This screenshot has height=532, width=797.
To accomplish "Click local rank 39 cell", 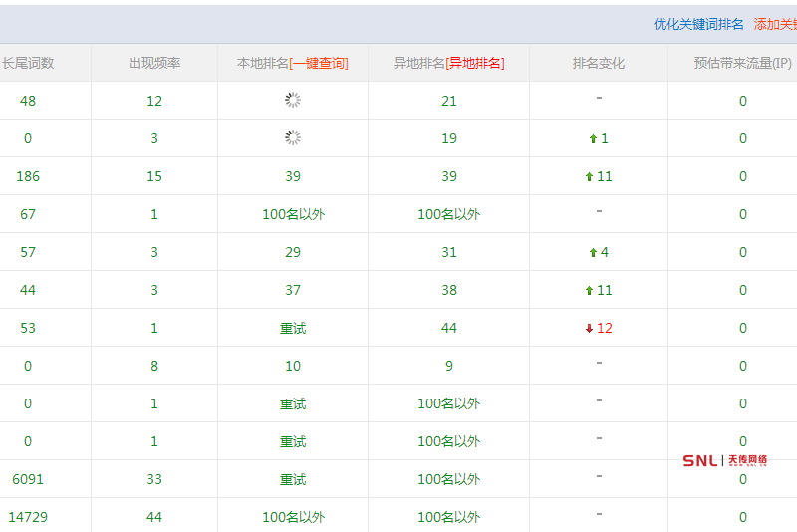I will tap(293, 176).
